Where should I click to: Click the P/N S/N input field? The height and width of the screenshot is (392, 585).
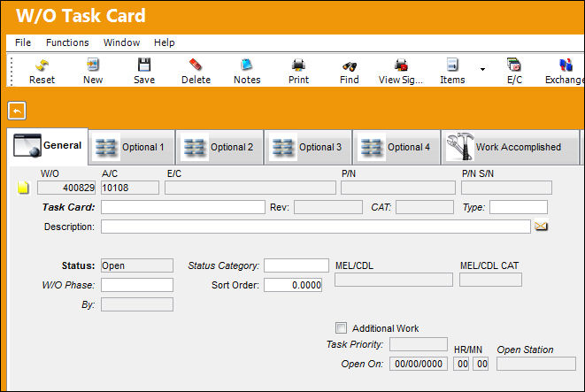506,188
